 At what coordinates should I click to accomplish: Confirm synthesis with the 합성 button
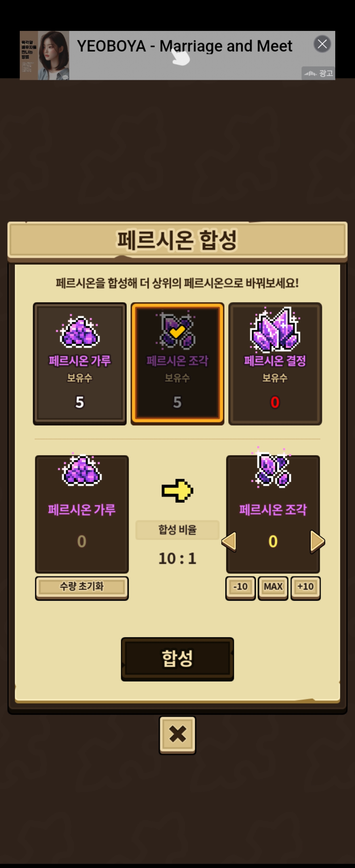click(x=177, y=659)
